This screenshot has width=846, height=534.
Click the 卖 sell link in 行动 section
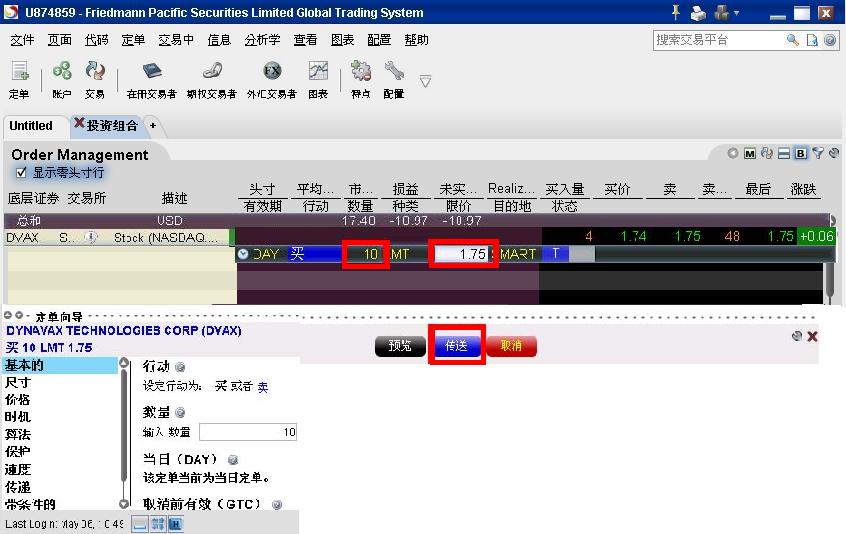click(263, 387)
